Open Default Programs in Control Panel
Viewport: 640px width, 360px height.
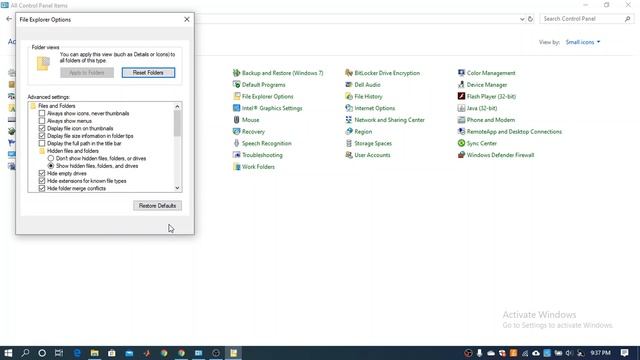coord(259,85)
